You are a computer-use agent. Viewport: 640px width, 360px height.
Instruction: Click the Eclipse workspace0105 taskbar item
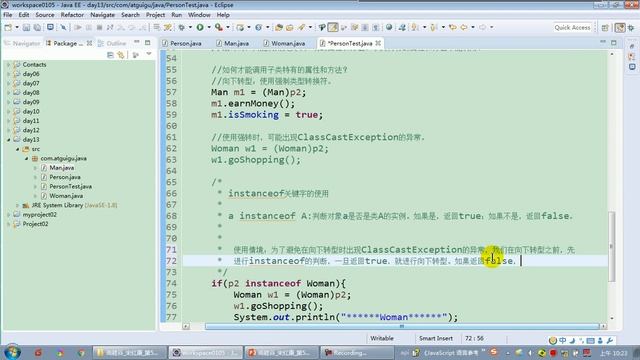(206, 352)
